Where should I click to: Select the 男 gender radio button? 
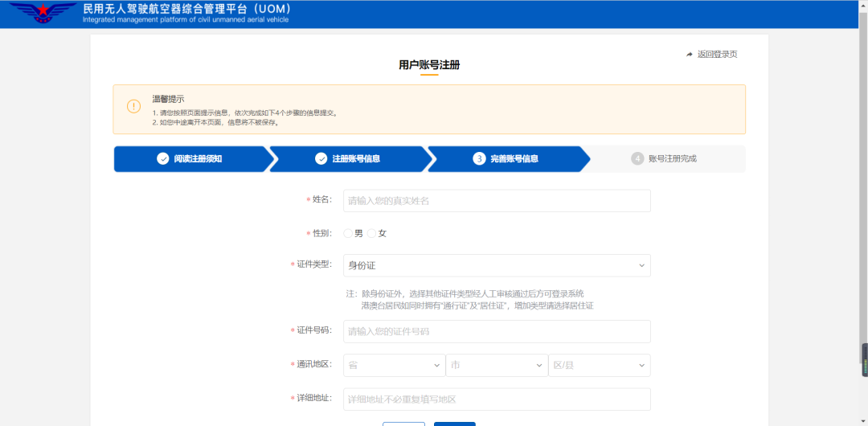click(348, 233)
